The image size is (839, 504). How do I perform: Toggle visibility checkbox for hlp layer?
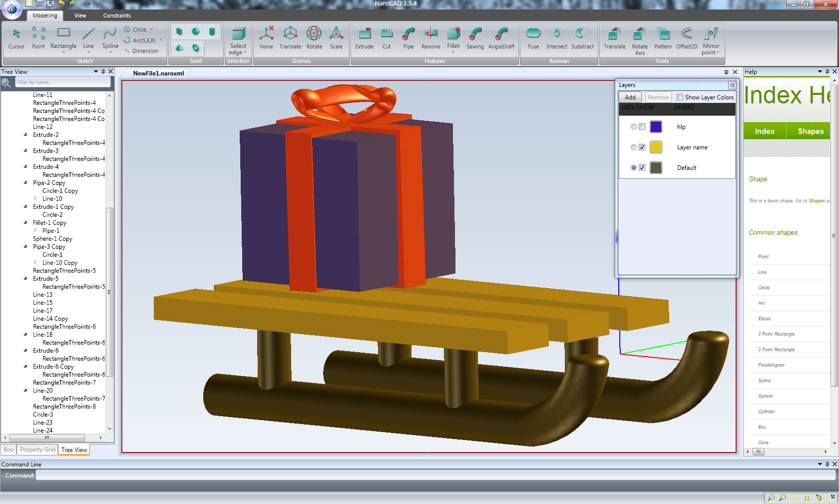click(x=642, y=127)
